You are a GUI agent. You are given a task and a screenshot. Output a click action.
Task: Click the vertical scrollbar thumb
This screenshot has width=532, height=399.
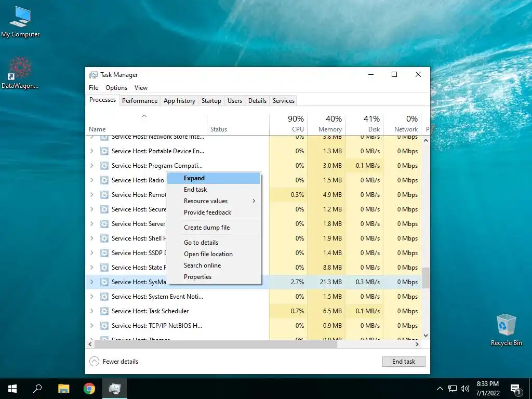[x=425, y=278]
